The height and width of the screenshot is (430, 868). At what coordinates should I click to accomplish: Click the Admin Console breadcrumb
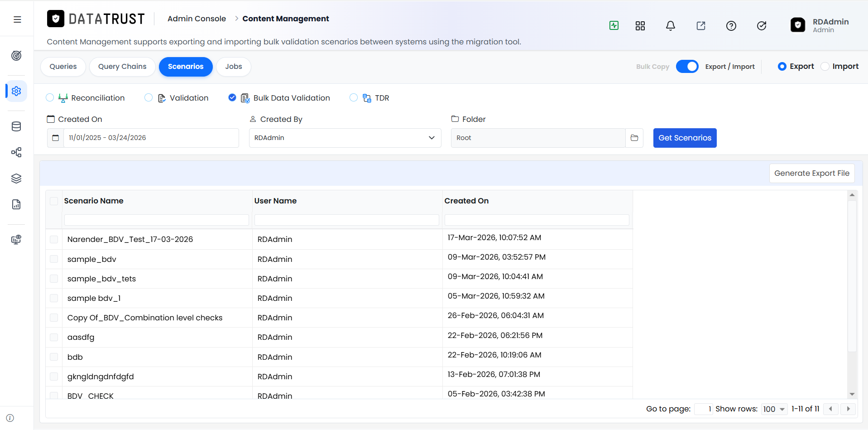[x=197, y=19]
